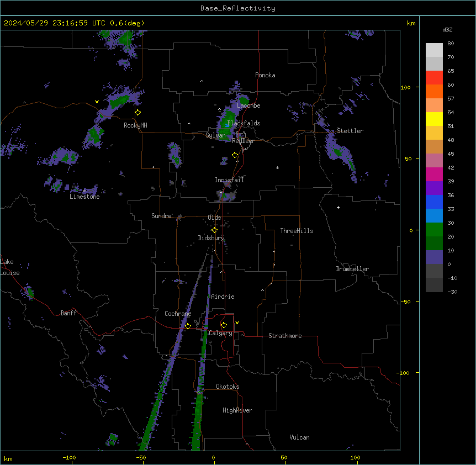This screenshot has width=476, height=465.
Task: Select the Drumheller city label
Action: tap(352, 269)
